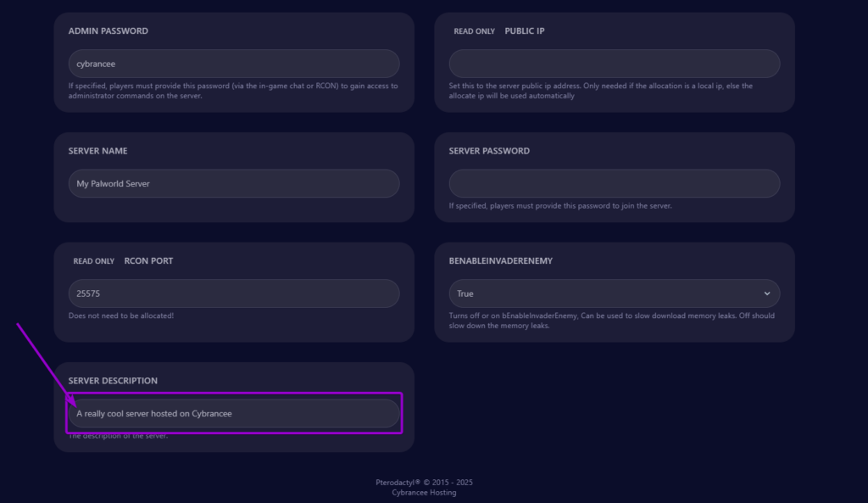Click the ADMIN PASSWORD heading
Image resolution: width=868 pixels, height=503 pixels.
coord(108,31)
